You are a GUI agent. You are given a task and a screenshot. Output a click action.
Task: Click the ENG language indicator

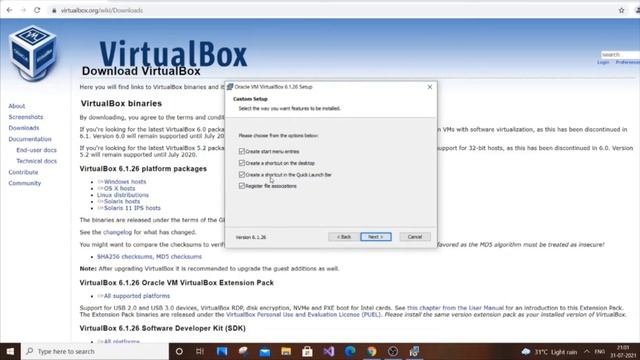point(600,351)
